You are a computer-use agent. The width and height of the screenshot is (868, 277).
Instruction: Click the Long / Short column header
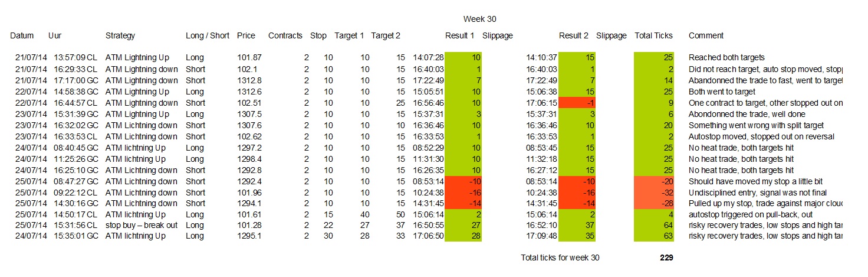click(208, 35)
